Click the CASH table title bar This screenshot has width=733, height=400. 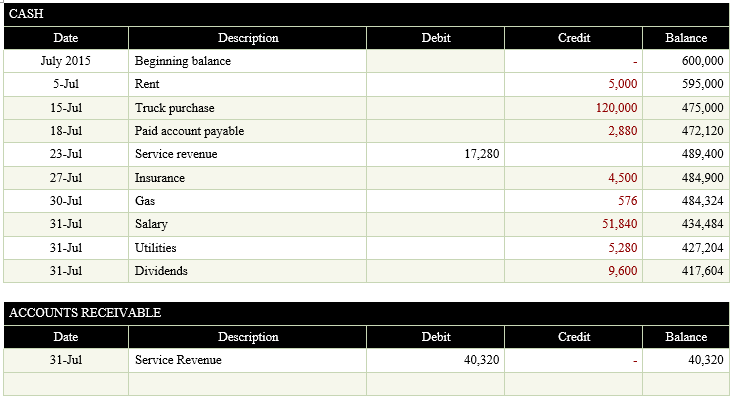coord(366,14)
